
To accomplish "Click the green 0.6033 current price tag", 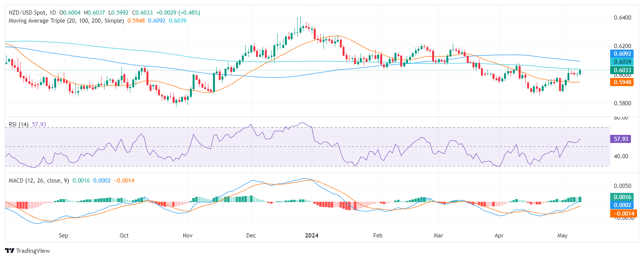I will click(622, 70).
